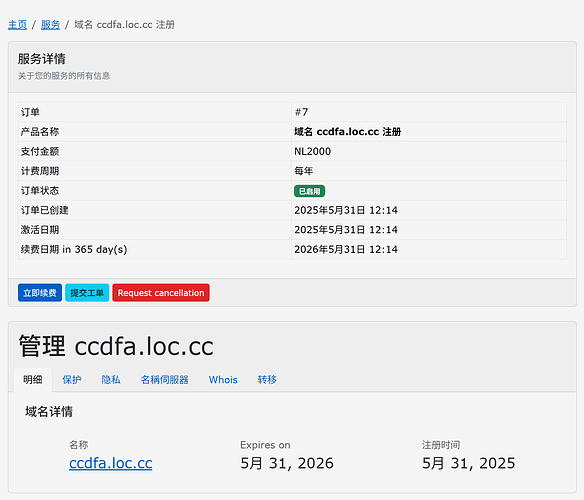The height and width of the screenshot is (500, 584).
Task: Click the bold product name 域名 ccdfa.loc.cc 注册
Action: tap(347, 132)
